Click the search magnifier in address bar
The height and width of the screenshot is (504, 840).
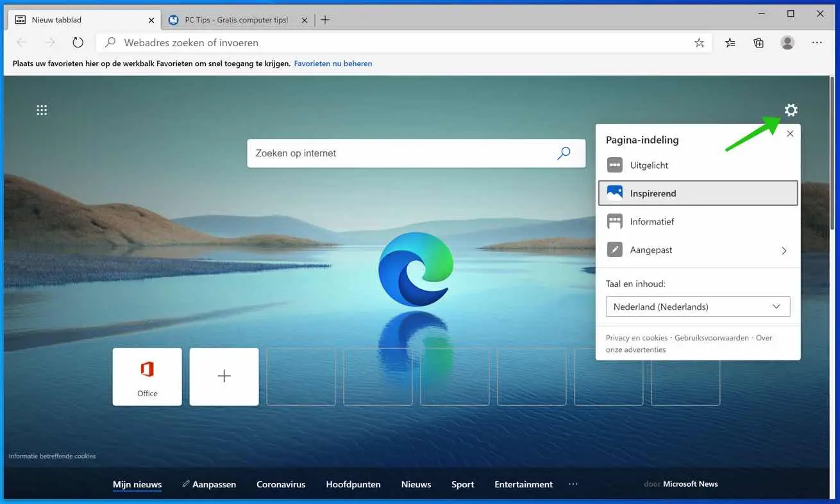pyautogui.click(x=110, y=43)
